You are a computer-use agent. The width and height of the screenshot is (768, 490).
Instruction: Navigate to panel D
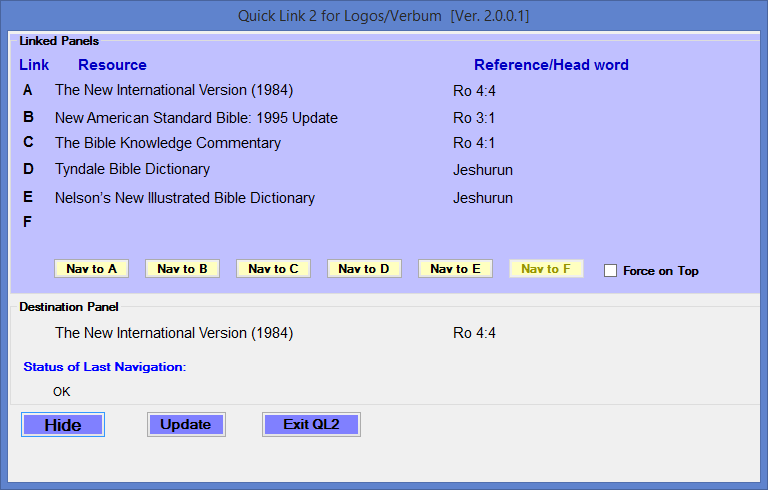[x=364, y=269]
